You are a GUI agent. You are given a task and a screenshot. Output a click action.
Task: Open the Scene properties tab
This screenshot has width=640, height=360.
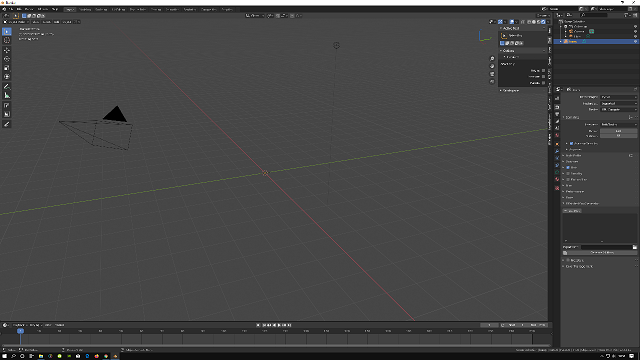557,128
